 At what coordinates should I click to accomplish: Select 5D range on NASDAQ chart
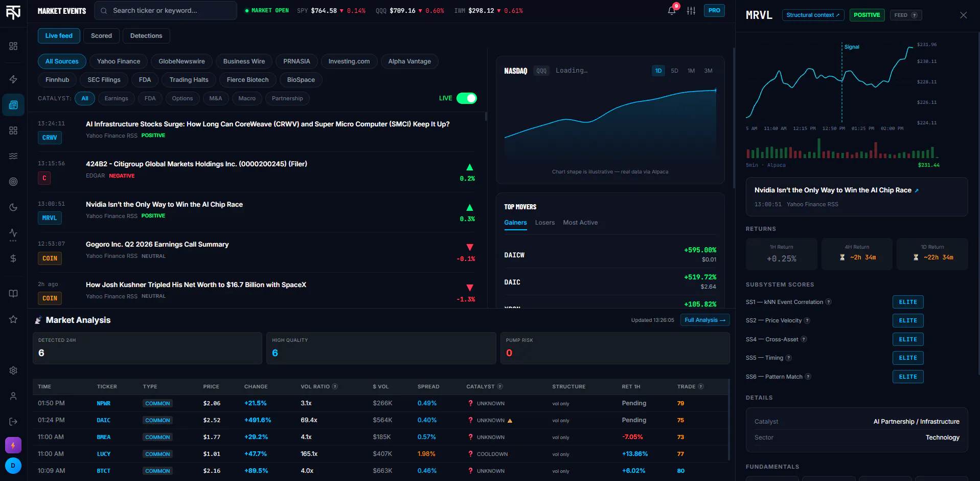[674, 71]
